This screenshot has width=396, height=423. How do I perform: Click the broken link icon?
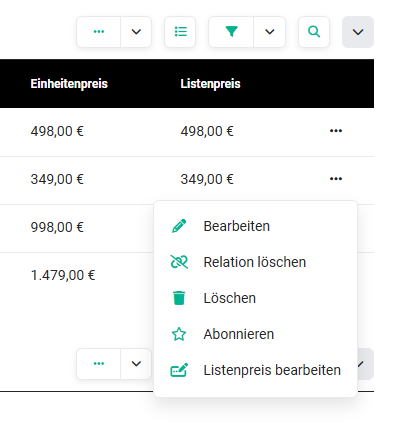coord(179,262)
